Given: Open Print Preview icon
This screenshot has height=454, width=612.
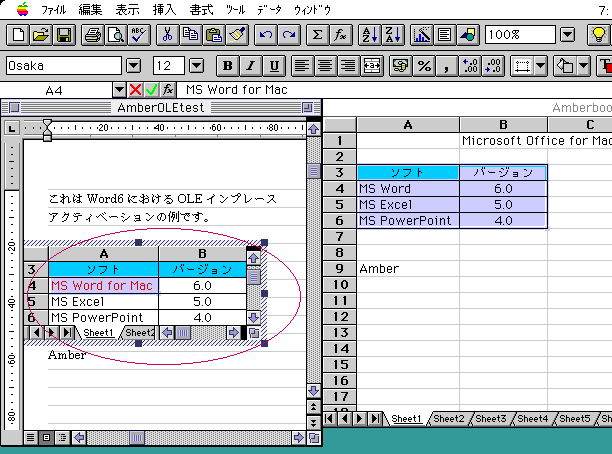Looking at the screenshot, I should (x=116, y=35).
